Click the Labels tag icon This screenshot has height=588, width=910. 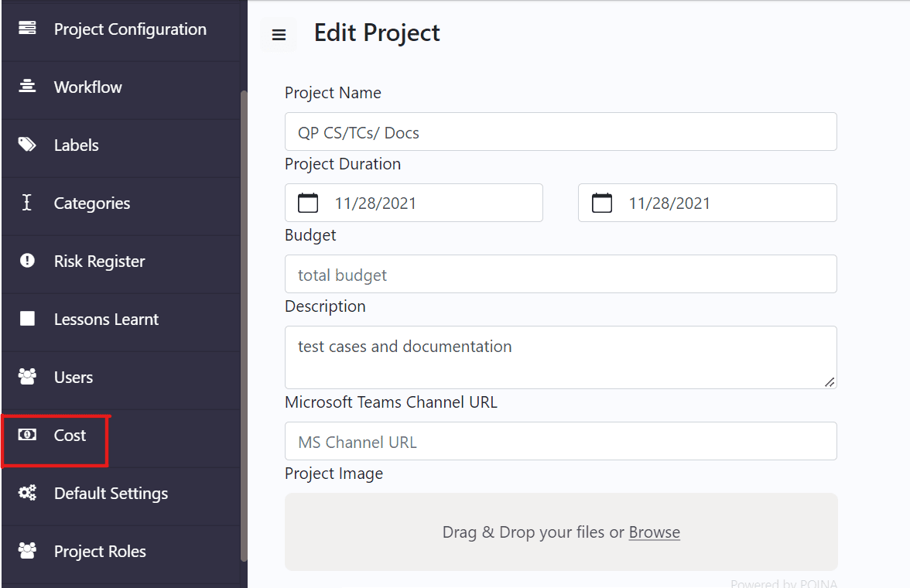click(x=27, y=145)
